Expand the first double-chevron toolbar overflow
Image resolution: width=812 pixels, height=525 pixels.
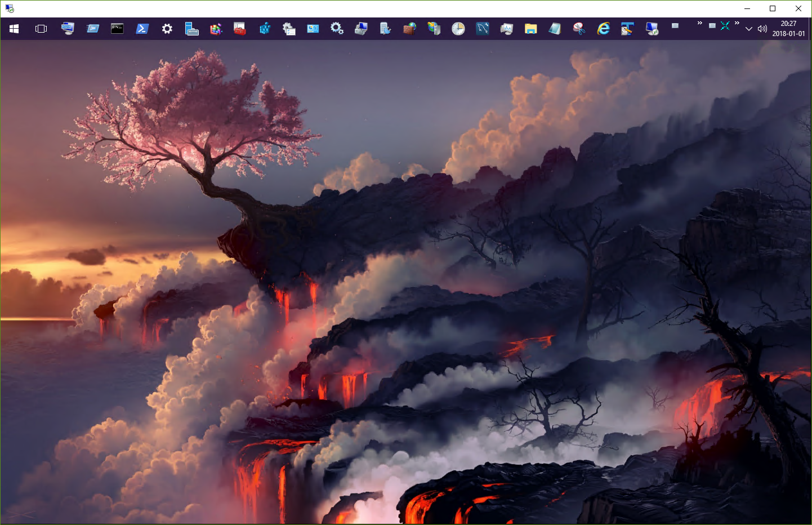[x=700, y=23]
